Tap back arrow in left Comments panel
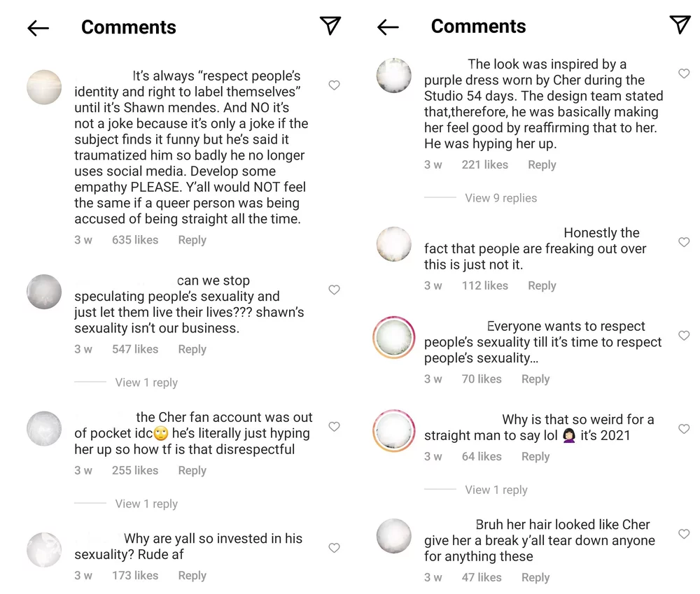Screen dimensions: 700x594 click(38, 28)
